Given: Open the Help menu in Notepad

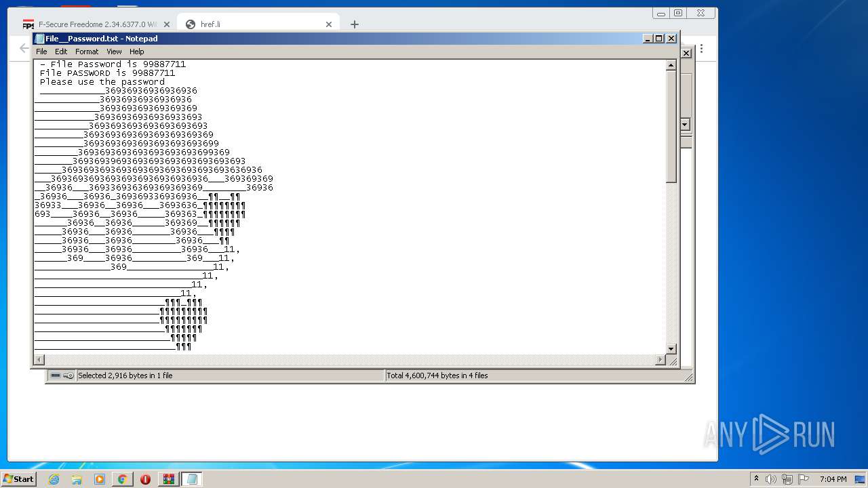Looking at the screenshot, I should [x=137, y=52].
